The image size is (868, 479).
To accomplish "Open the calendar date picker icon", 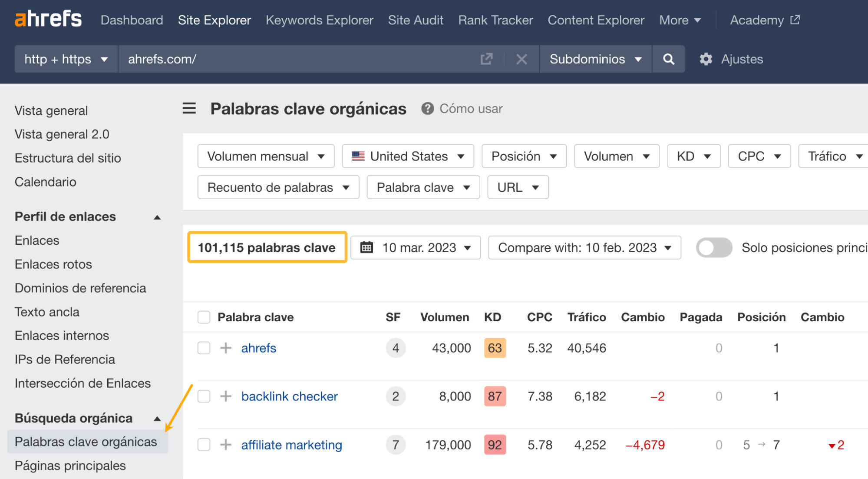I will click(367, 247).
